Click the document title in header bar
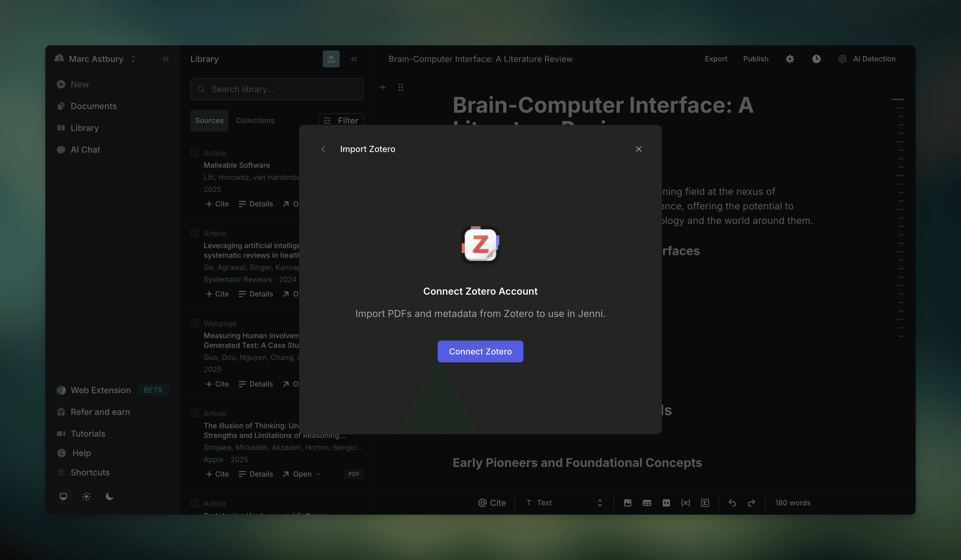The width and height of the screenshot is (961, 560). pyautogui.click(x=480, y=59)
